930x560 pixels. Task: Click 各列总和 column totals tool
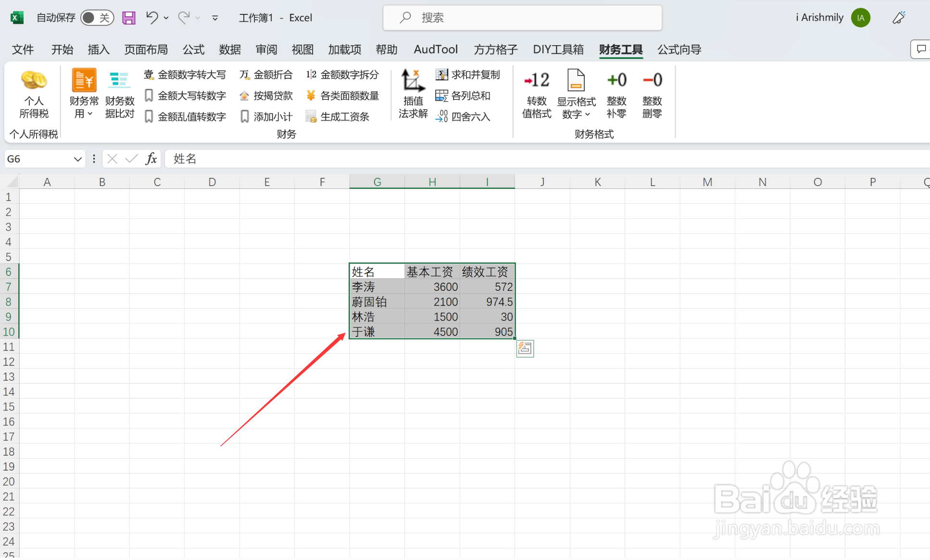463,96
